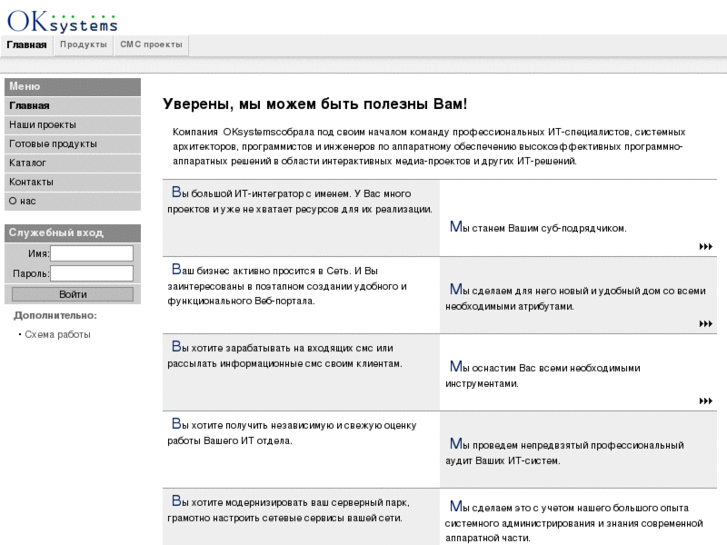Open Контакты in the side menu
Viewport: 727px width, 545px height.
coord(73,182)
